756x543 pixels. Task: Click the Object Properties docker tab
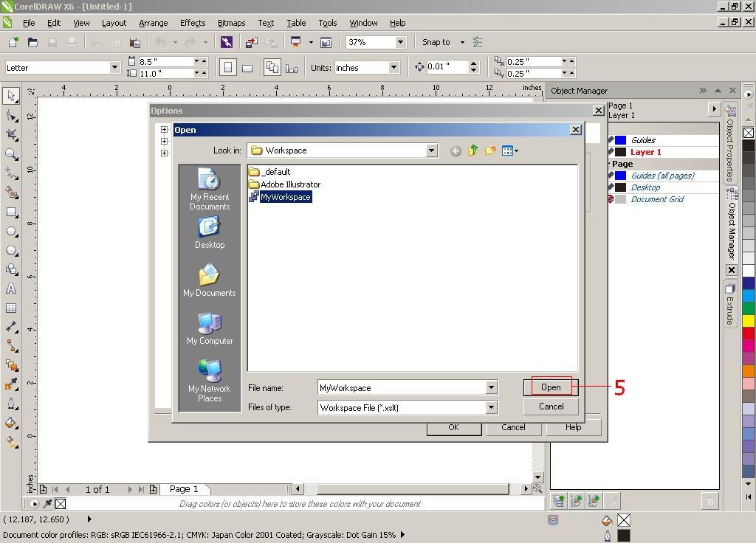pyautogui.click(x=730, y=143)
